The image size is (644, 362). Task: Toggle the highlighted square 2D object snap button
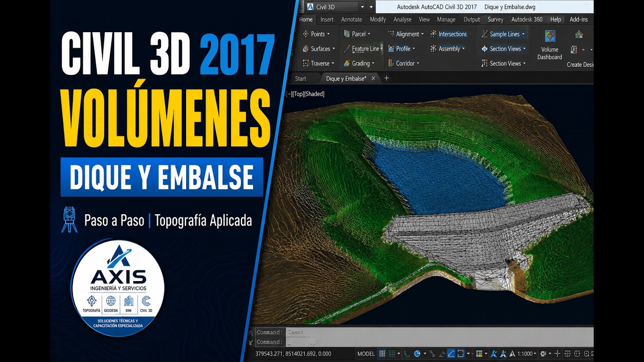(460, 354)
